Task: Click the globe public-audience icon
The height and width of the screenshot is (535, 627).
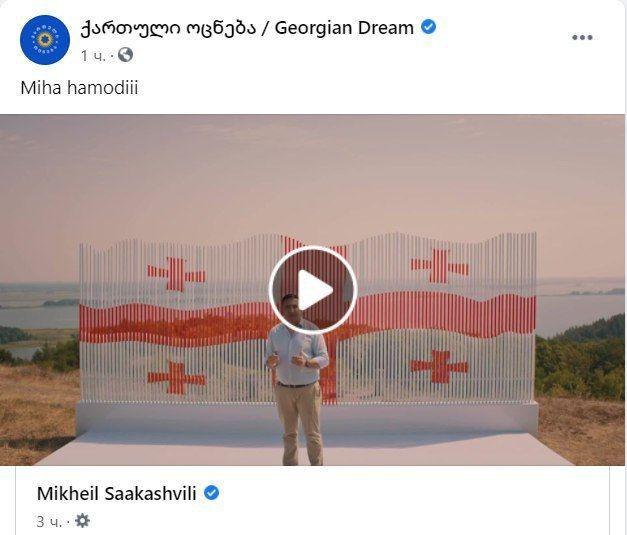Action: (126, 55)
